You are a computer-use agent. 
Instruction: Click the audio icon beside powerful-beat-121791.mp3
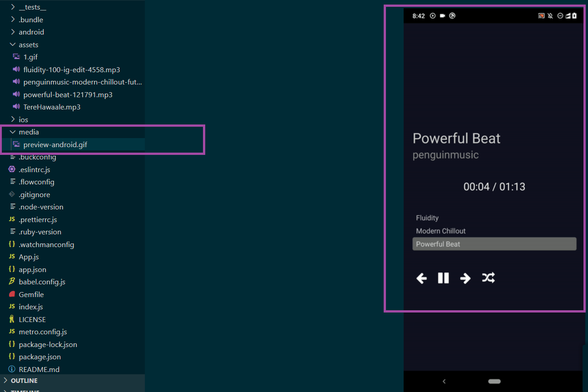(x=16, y=94)
